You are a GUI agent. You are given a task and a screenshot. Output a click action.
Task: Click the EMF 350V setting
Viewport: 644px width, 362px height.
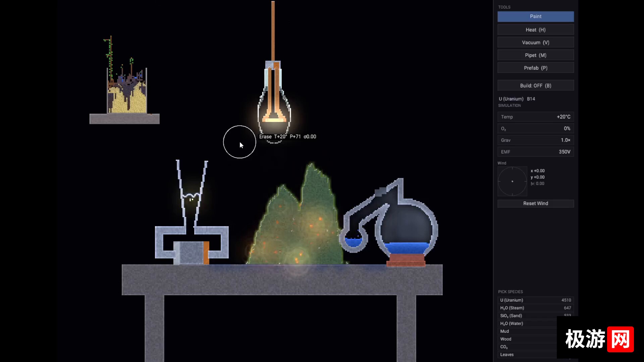[x=535, y=152]
